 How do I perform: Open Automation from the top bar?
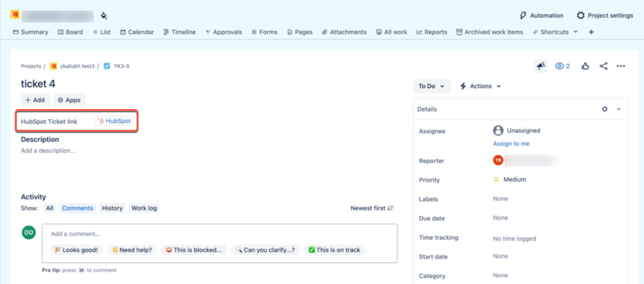coord(542,15)
